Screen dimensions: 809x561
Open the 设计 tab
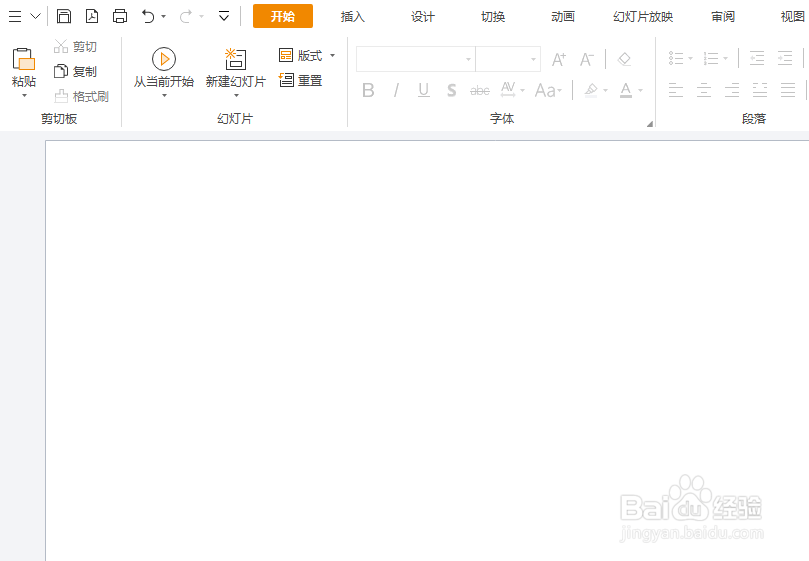point(423,17)
